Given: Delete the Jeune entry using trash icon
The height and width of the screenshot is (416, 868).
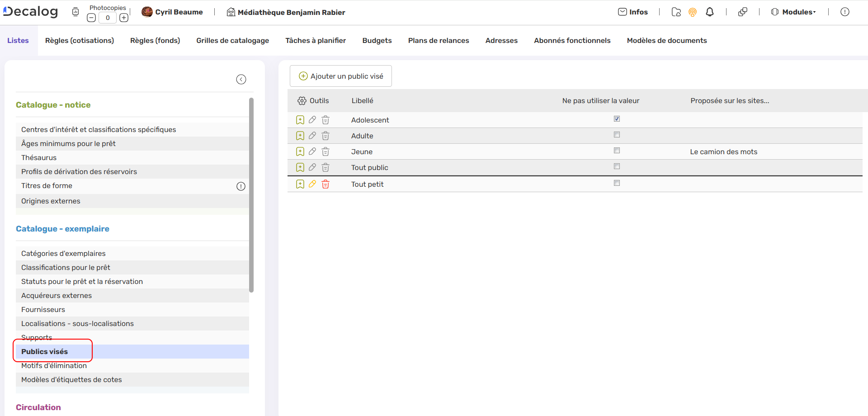Looking at the screenshot, I should [325, 151].
